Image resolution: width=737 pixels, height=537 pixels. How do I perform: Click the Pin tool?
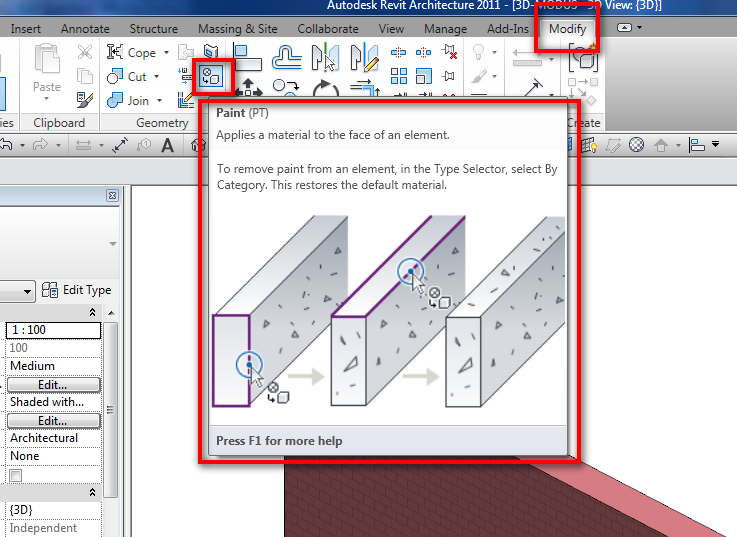tap(448, 76)
